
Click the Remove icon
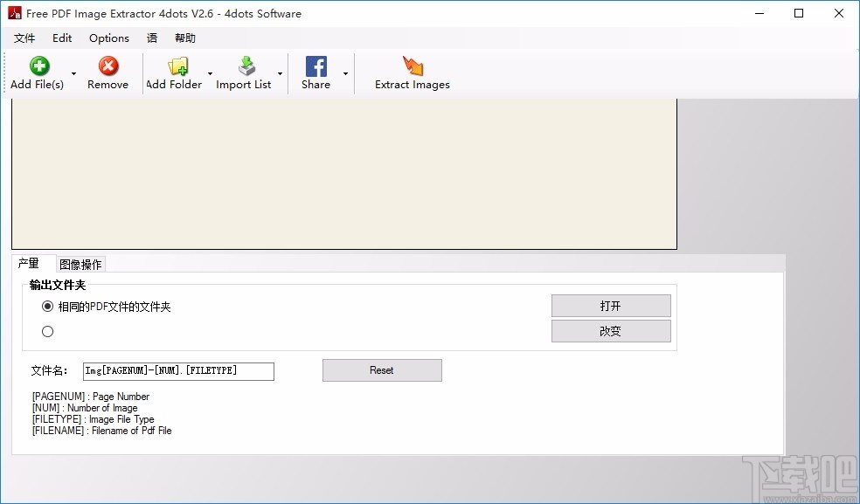107,66
